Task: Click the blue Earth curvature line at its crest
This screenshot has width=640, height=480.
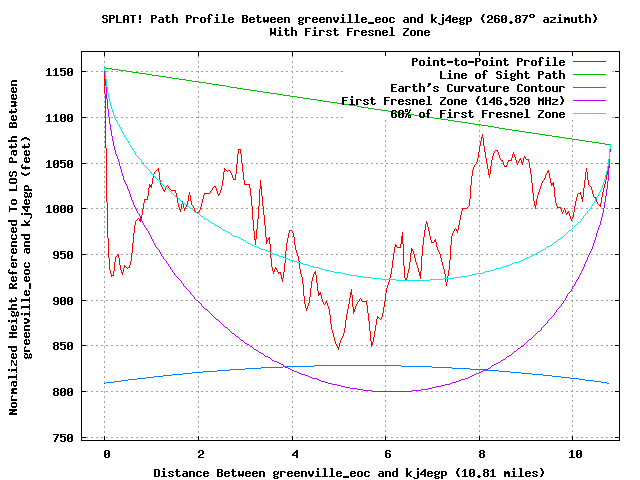Action: pos(356,365)
